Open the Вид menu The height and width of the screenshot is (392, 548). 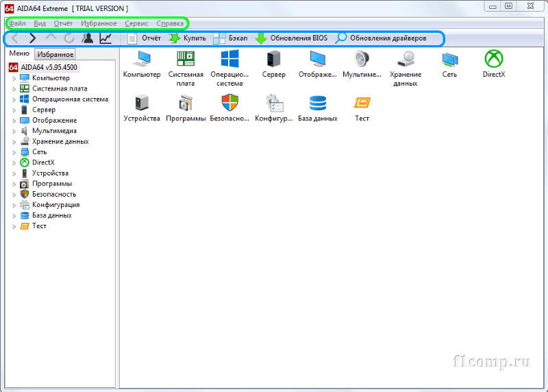click(40, 23)
